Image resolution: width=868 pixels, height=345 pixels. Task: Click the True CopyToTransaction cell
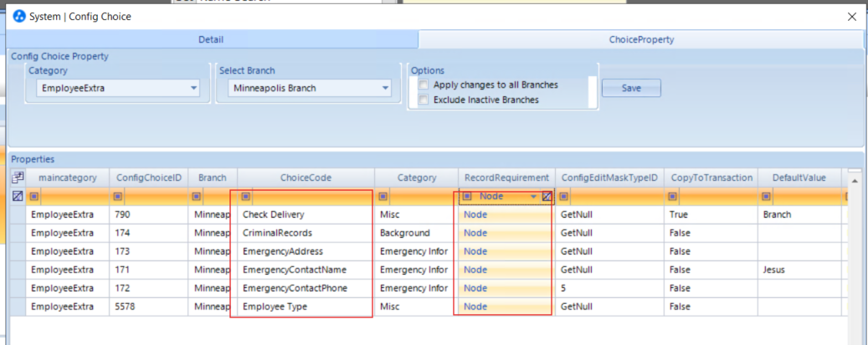[711, 214]
